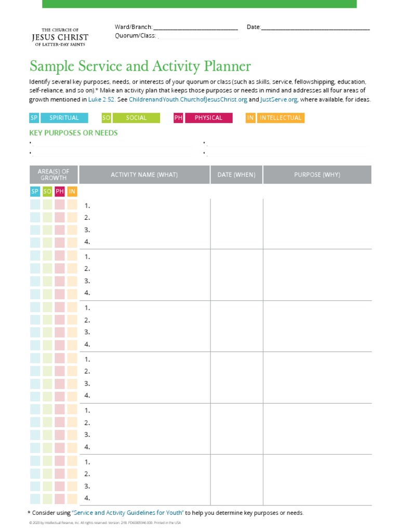Check the first row's orange IN box

tap(72, 205)
